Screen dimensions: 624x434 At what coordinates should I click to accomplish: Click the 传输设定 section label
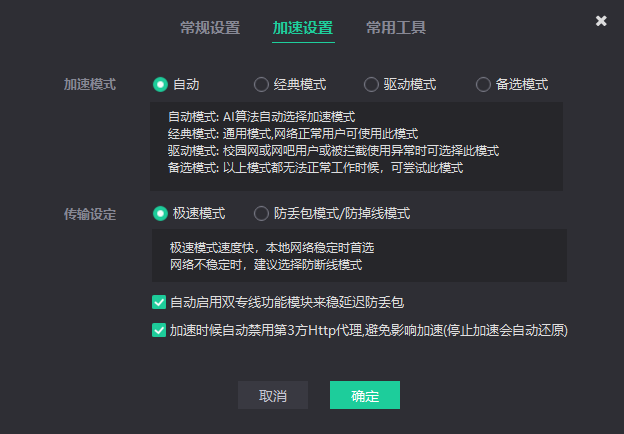pos(90,213)
